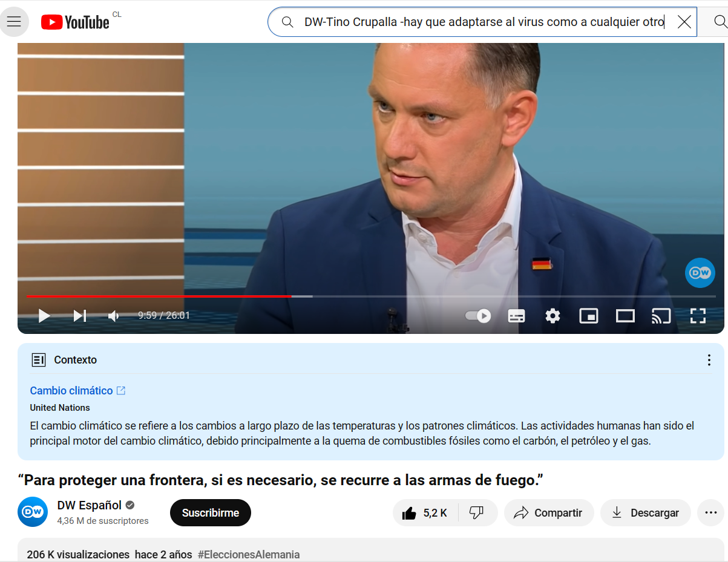
Task: Cast video to a TV
Action: coord(661,315)
